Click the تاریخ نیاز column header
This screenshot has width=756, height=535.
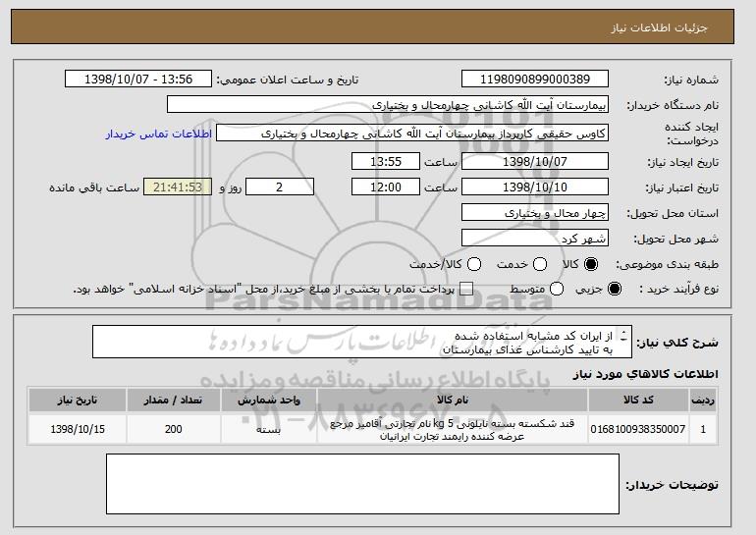click(78, 401)
